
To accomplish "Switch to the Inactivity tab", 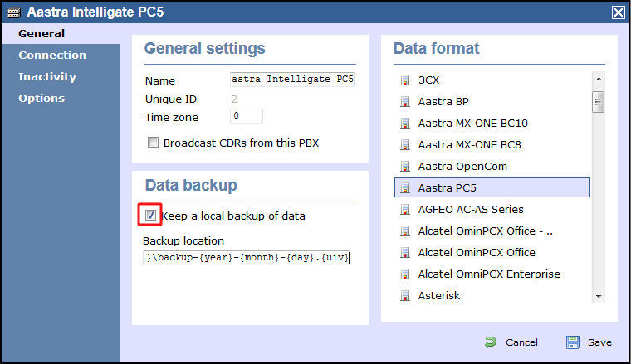I will point(47,77).
